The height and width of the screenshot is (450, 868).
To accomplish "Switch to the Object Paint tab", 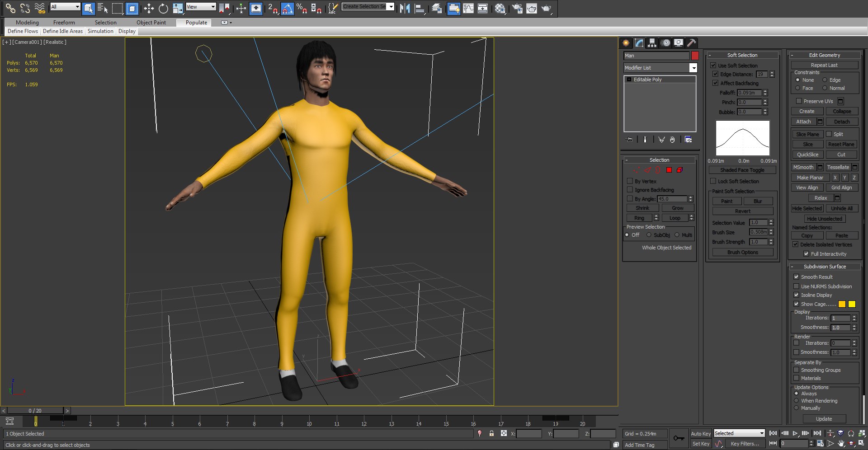I will pyautogui.click(x=151, y=22).
